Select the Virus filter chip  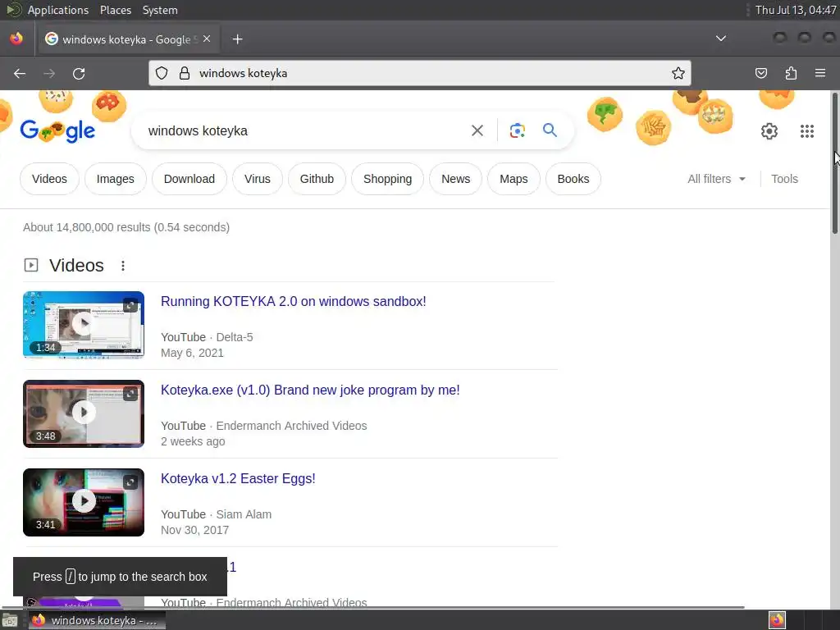(x=257, y=179)
